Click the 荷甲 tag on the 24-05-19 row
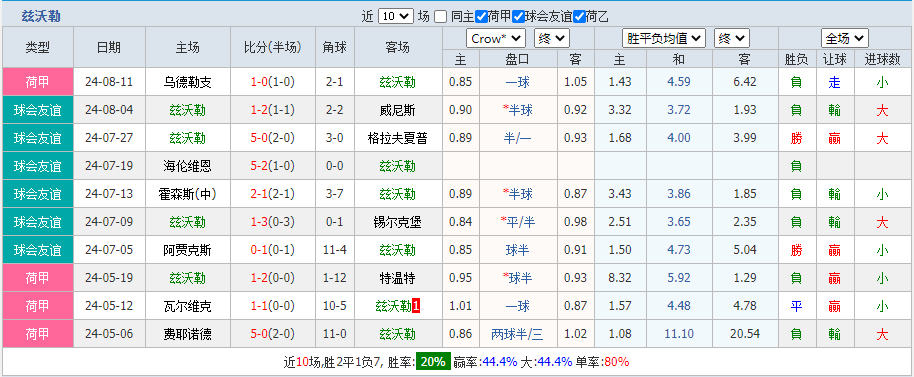914x377 pixels. tap(38, 278)
